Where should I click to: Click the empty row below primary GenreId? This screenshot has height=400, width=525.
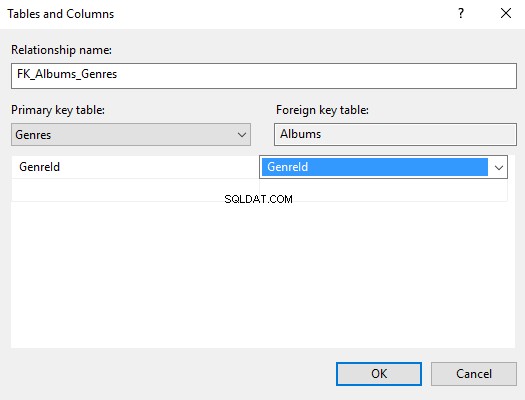click(135, 190)
